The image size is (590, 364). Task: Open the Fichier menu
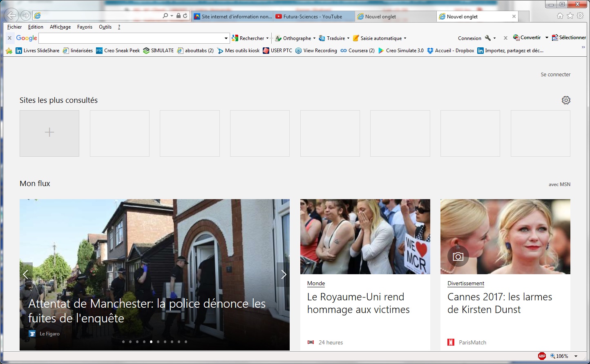15,27
